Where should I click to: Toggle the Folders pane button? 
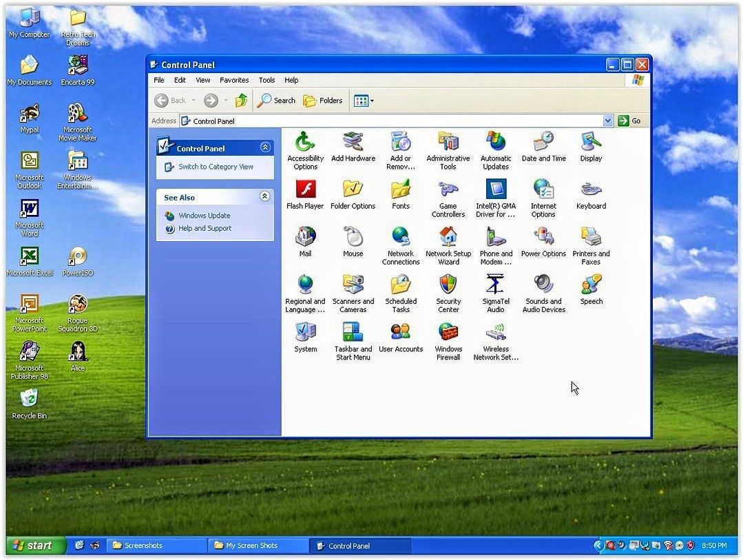323,101
